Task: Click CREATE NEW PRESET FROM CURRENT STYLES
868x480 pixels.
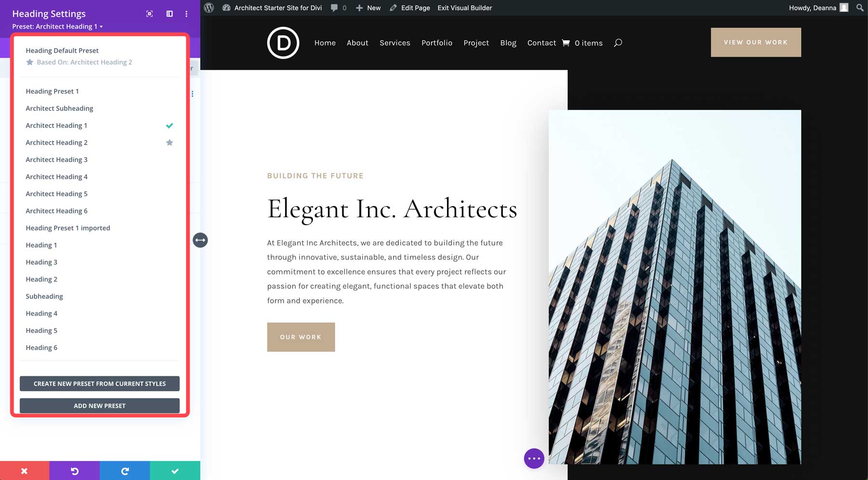Action: tap(99, 384)
